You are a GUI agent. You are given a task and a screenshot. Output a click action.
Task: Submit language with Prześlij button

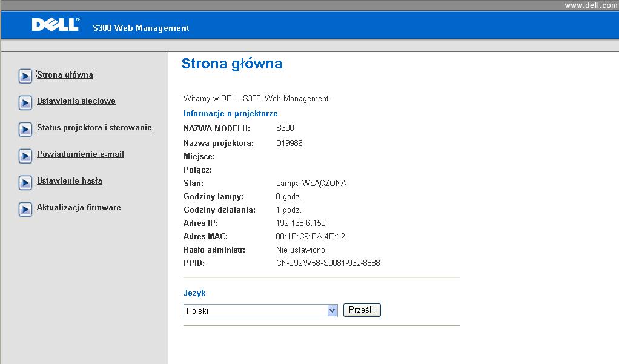click(x=362, y=310)
